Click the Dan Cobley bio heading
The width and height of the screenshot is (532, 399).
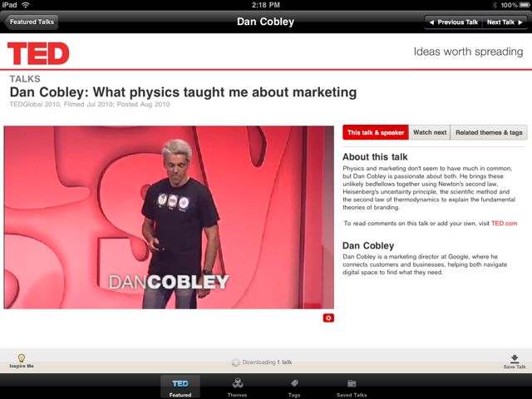tap(368, 246)
